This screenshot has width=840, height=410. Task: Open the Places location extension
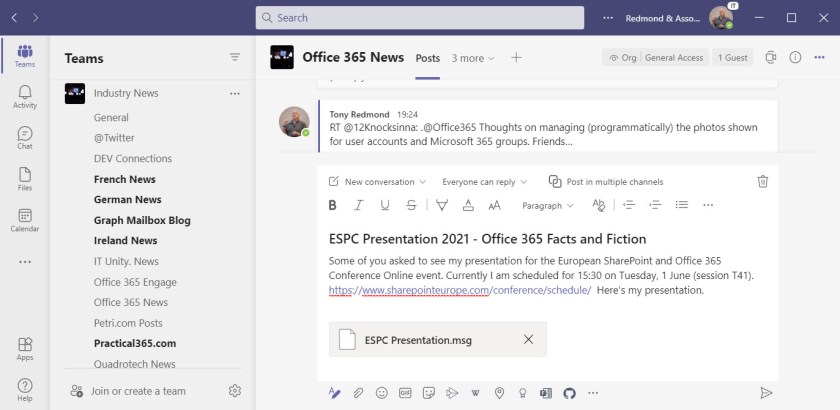499,393
